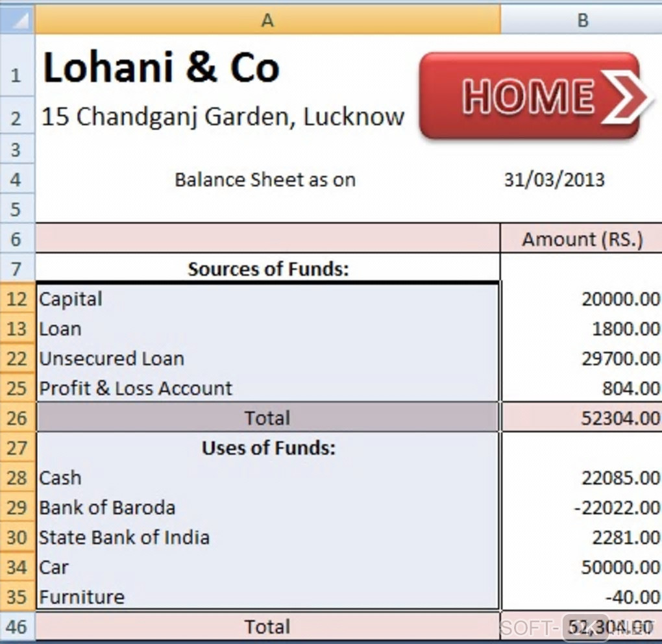This screenshot has width=662, height=644.
Task: Click the 804.00 amount cell
Action: (x=582, y=388)
